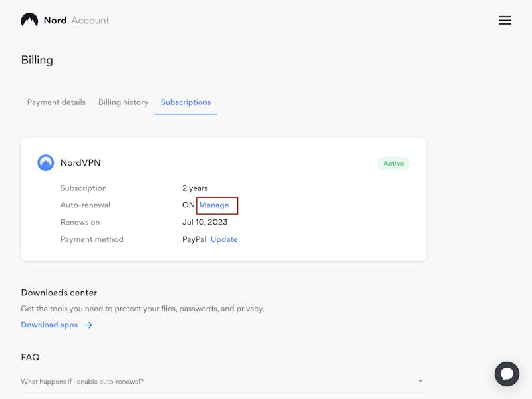
Task: Click the FAQ section heading
Action: 30,357
